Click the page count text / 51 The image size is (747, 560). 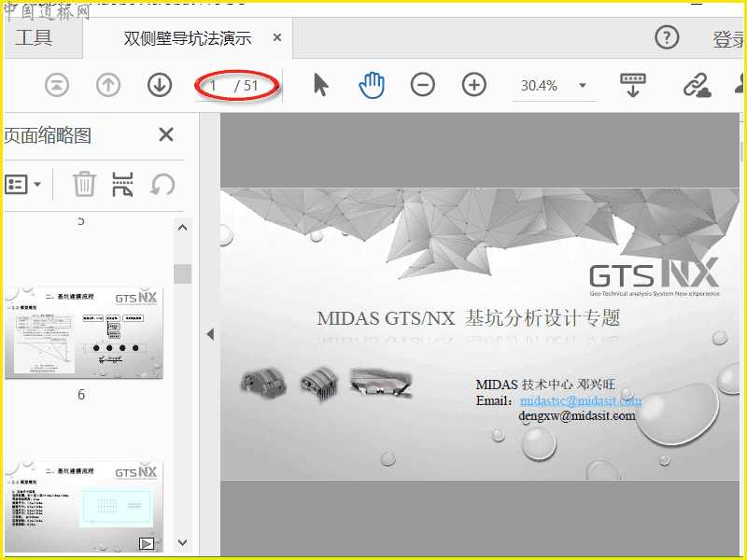[x=246, y=86]
